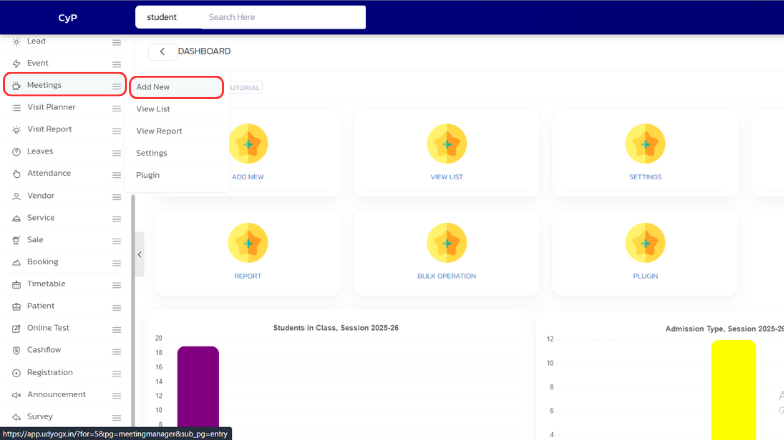Click the View List star icon

(446, 144)
